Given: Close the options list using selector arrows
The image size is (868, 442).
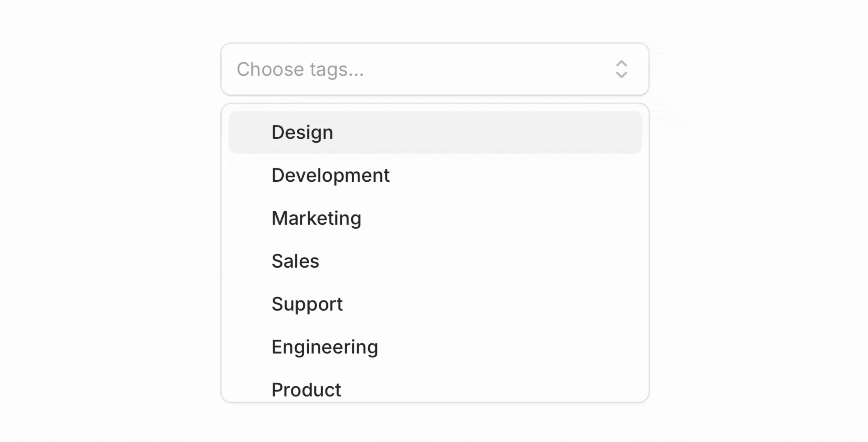Looking at the screenshot, I should pyautogui.click(x=621, y=69).
